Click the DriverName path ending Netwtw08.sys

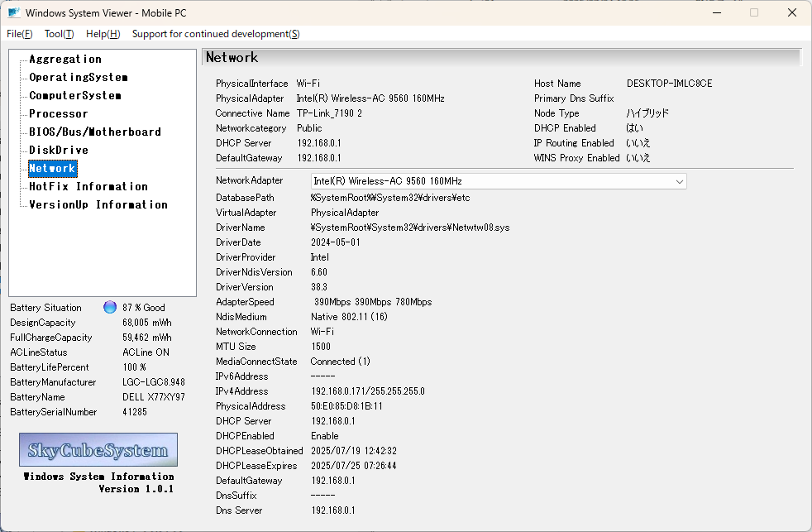(x=410, y=228)
